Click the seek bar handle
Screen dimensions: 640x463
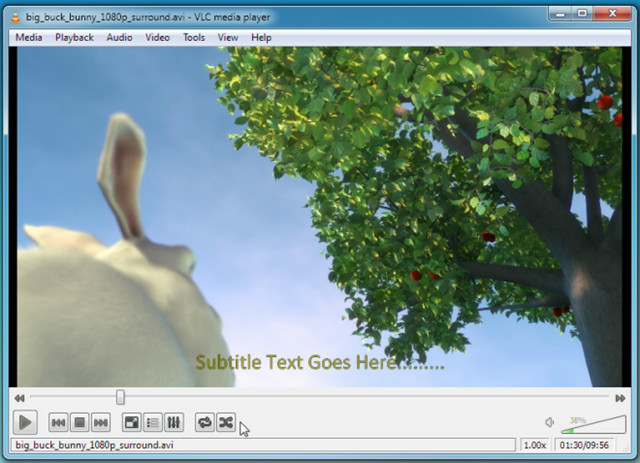120,397
